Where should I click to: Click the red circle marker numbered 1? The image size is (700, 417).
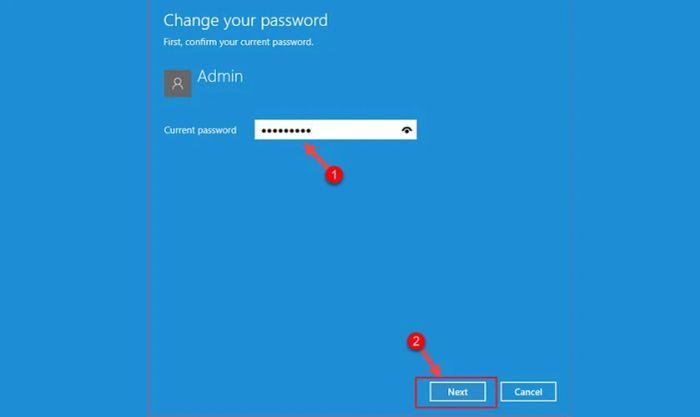[334, 175]
